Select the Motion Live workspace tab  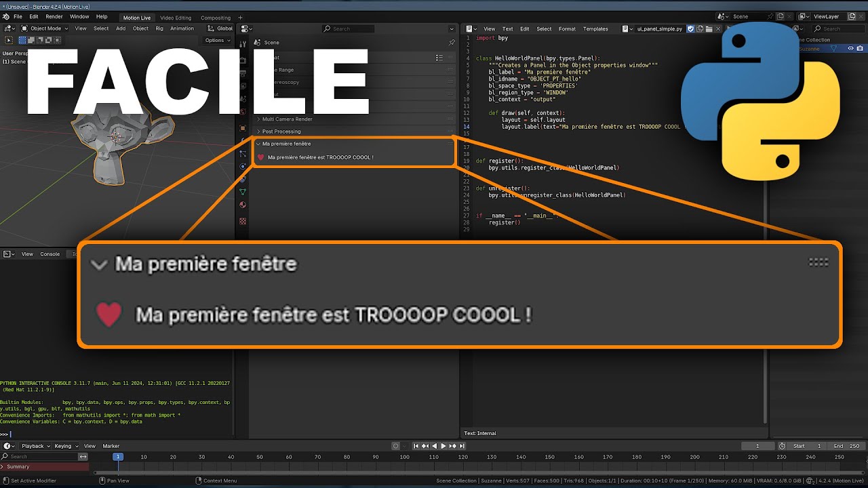point(137,18)
